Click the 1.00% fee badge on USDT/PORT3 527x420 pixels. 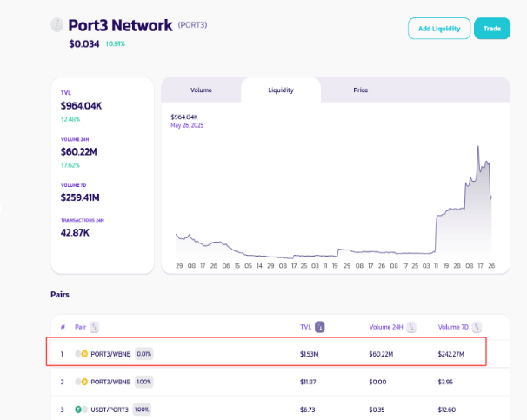tap(142, 410)
